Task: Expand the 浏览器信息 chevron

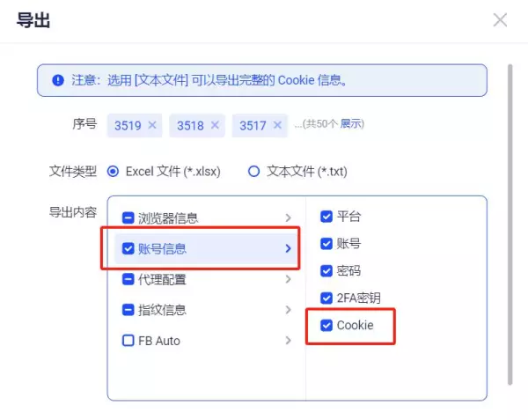Action: [x=288, y=217]
